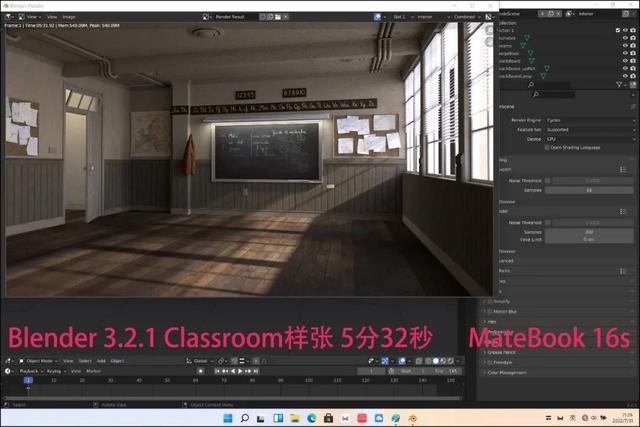Viewport: 640px width, 427px height.
Task: Open Device dropdown showing CPU
Action: pos(590,139)
